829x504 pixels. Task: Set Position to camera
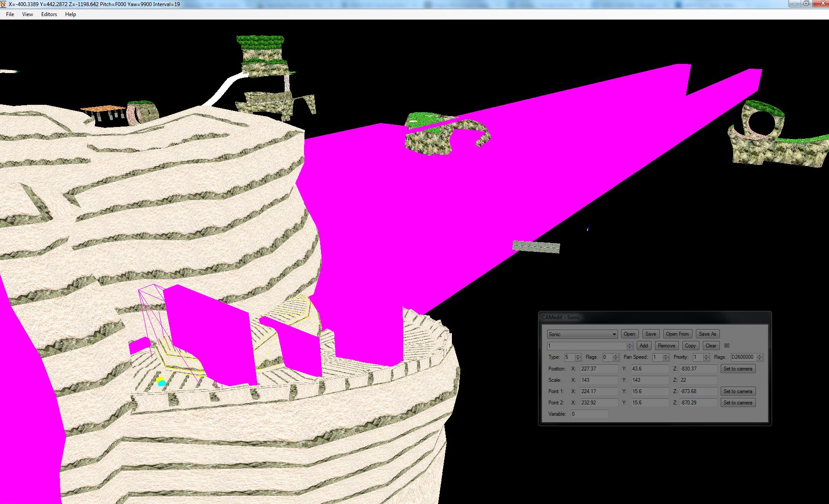point(738,369)
